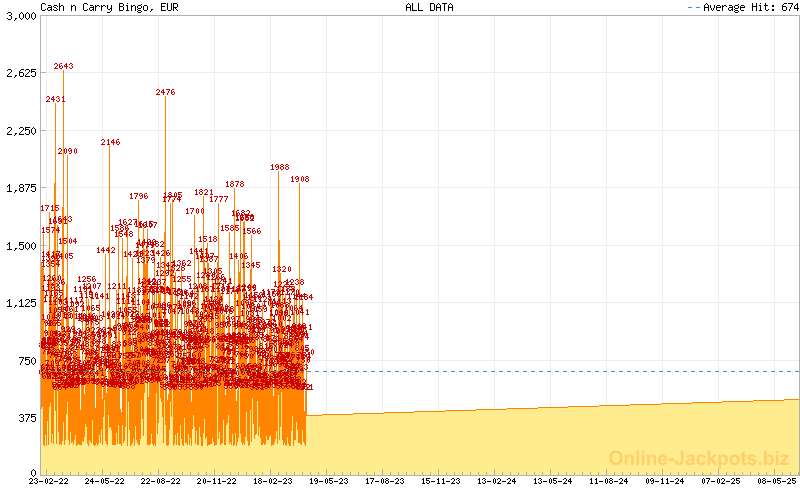Click the 1878 peak label
The height and width of the screenshot is (490, 800).
click(235, 184)
